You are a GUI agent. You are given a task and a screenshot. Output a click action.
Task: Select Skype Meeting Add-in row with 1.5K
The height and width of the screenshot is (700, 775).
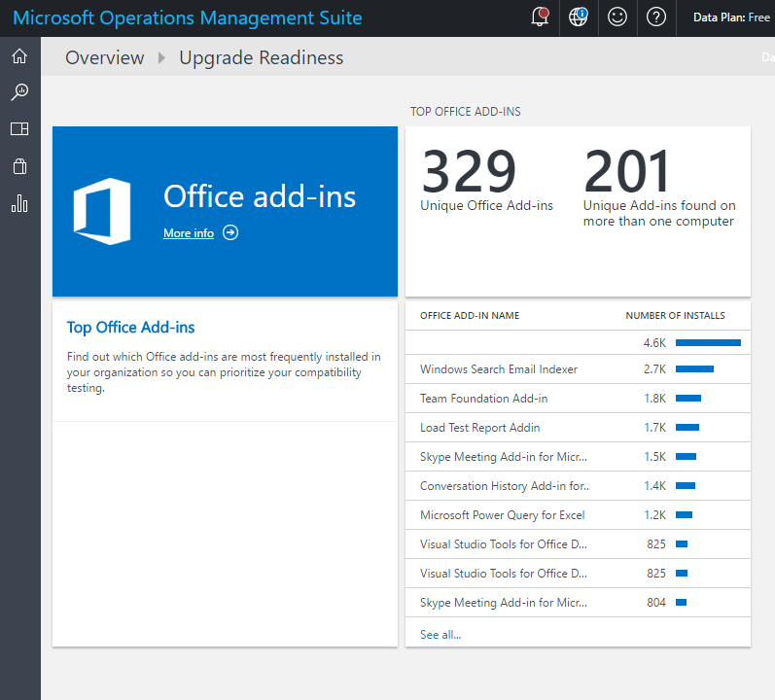[578, 456]
